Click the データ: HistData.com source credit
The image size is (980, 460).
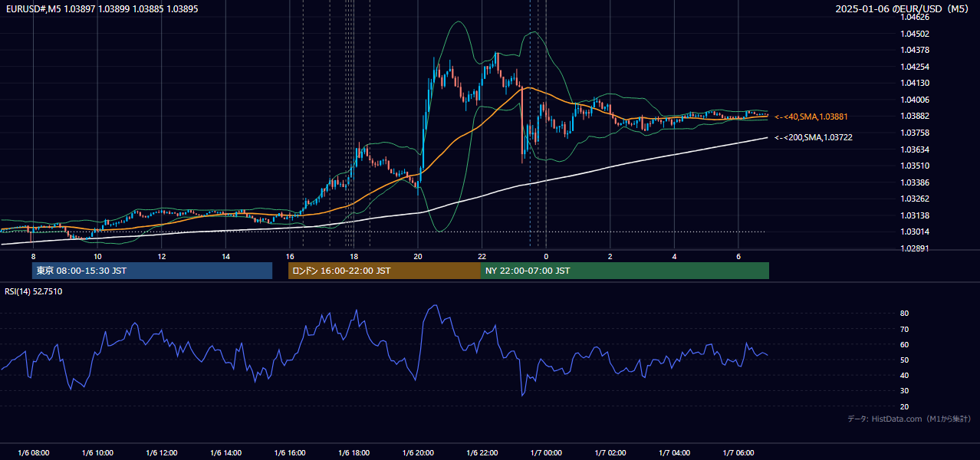coord(909,419)
